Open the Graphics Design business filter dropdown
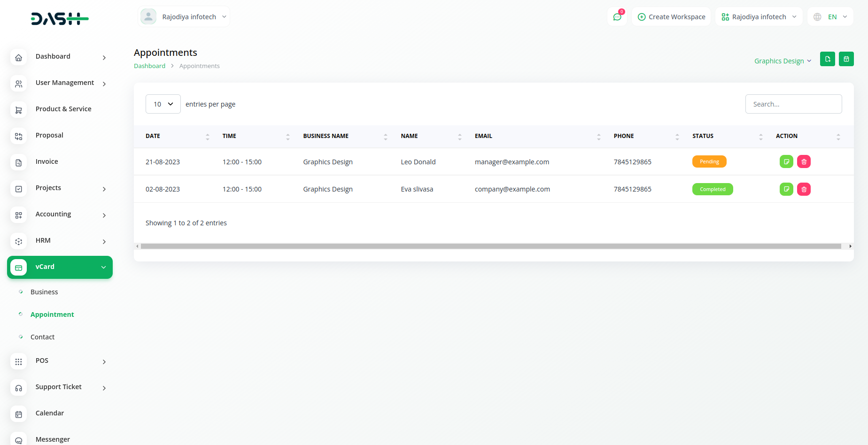 click(x=783, y=61)
